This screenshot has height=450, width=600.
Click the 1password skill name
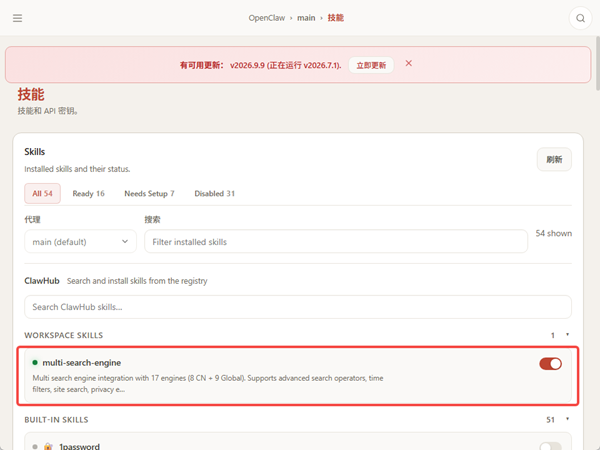click(x=79, y=446)
